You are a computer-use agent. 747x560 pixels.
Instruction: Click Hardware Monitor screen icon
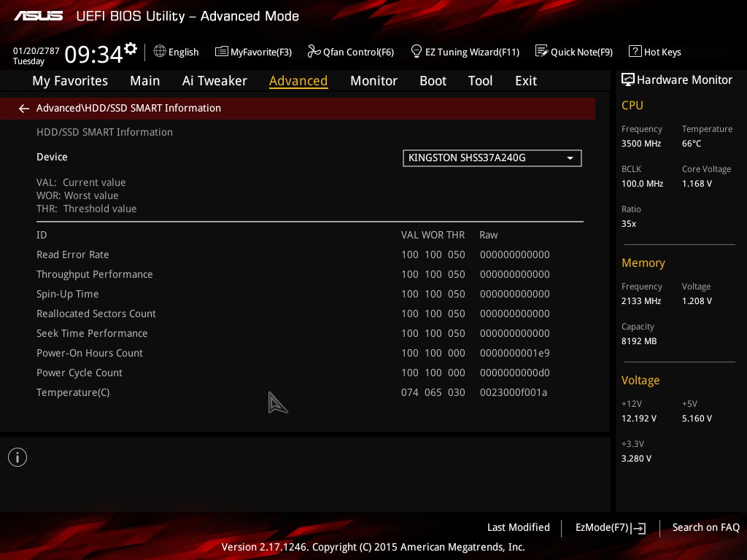[x=628, y=79]
